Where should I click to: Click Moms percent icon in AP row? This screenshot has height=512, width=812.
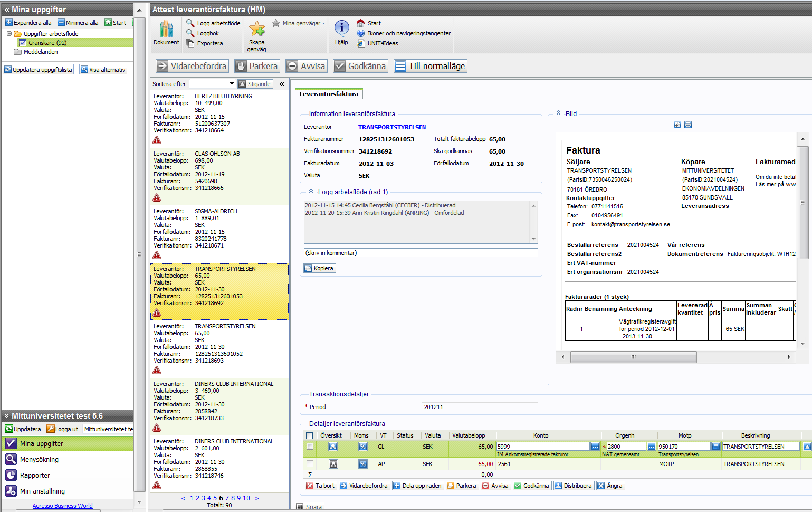click(x=363, y=464)
